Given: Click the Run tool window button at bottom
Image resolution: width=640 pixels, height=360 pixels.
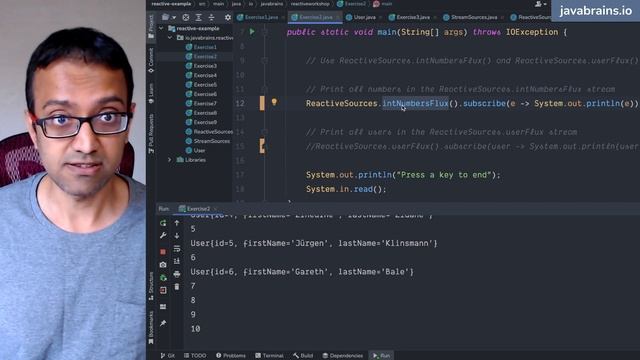Looking at the screenshot, I should coord(381,356).
